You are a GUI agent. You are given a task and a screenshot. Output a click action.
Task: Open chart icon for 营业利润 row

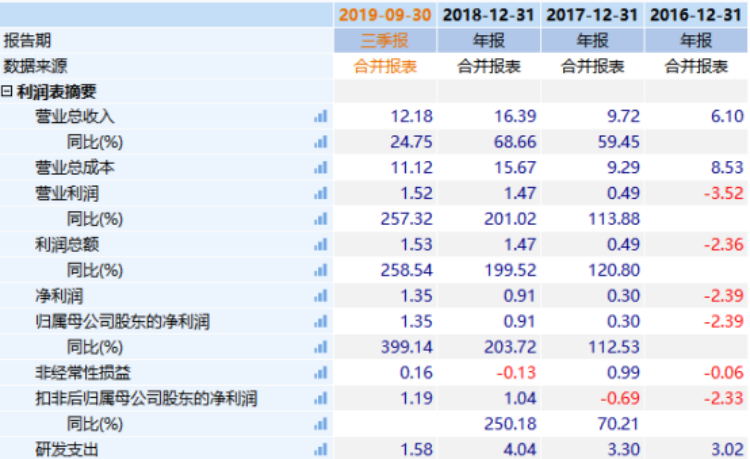pos(320,193)
